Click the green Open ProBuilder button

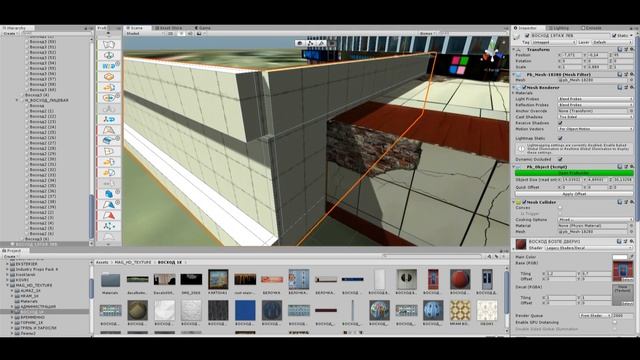click(573, 173)
